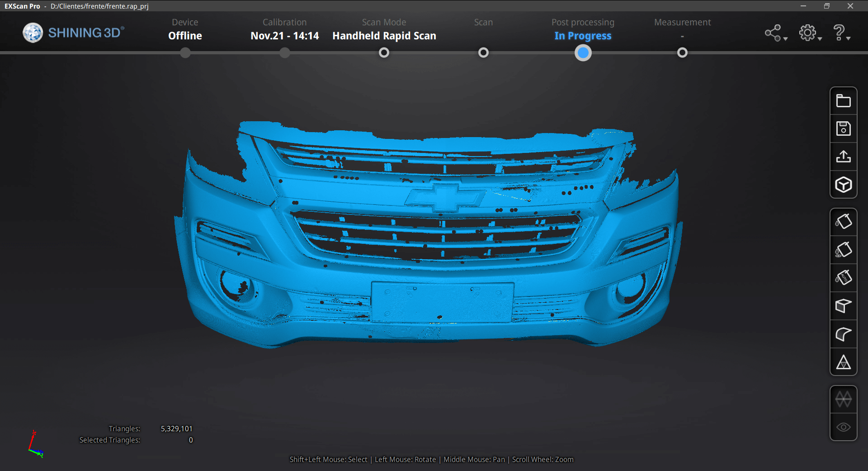Click the In Progress status text
Screen dimensions: 868x471
click(583, 36)
